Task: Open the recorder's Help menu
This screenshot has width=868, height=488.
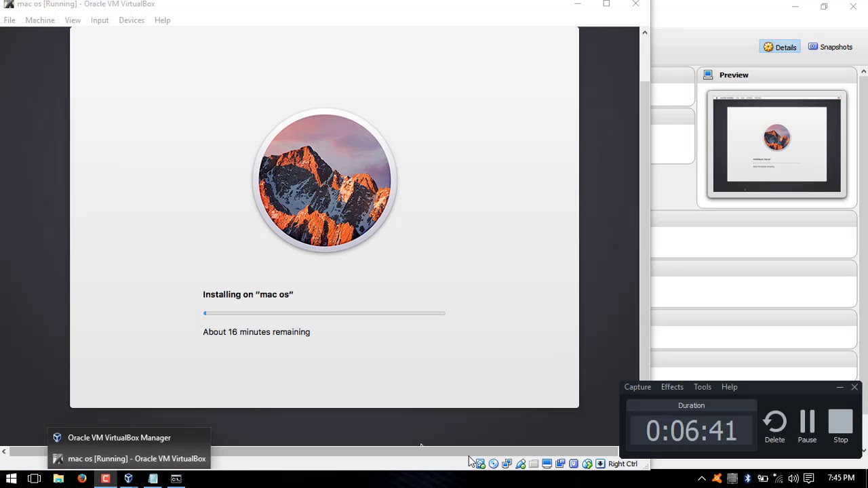Action: pos(729,387)
